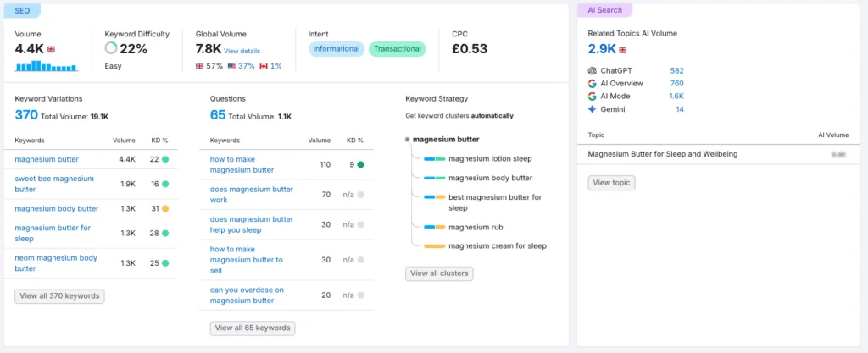Open the magnesium butter for sleep link

coord(53,233)
